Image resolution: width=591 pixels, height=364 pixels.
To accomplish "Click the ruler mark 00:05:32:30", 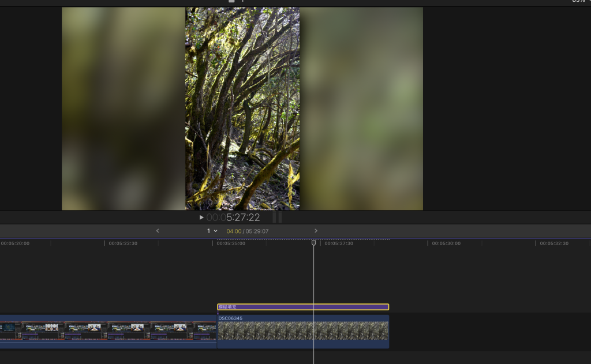I will coord(554,243).
